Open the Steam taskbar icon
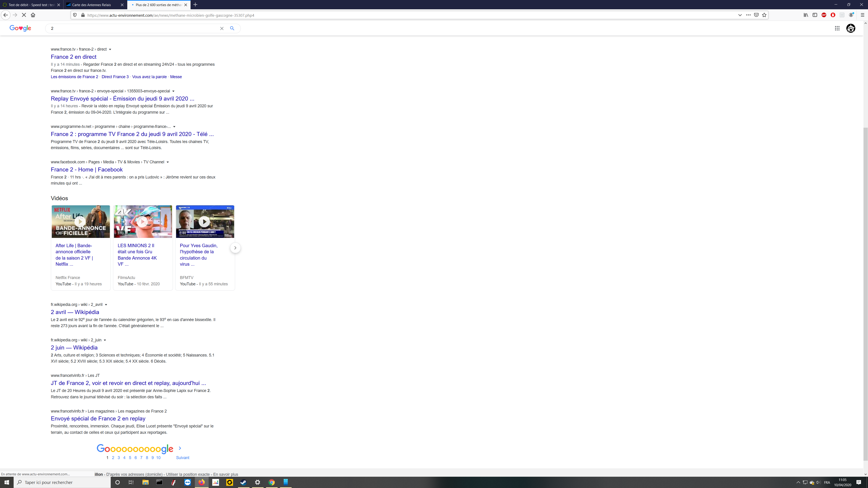 243,482
